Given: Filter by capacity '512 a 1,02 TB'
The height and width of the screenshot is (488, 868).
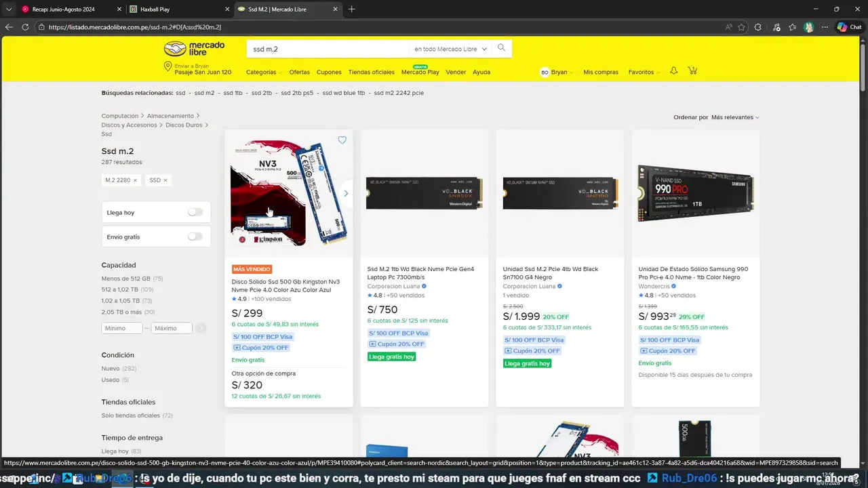Looking at the screenshot, I should (x=120, y=289).
